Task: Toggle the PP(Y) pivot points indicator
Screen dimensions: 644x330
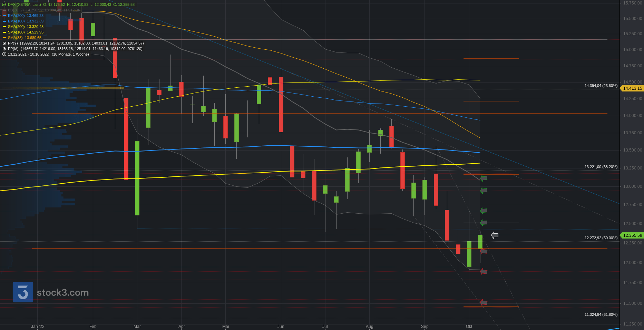Action: (x=4, y=43)
